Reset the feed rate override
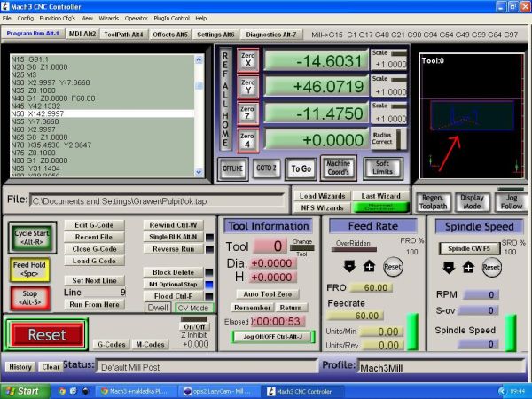The image size is (532, 399). click(393, 267)
